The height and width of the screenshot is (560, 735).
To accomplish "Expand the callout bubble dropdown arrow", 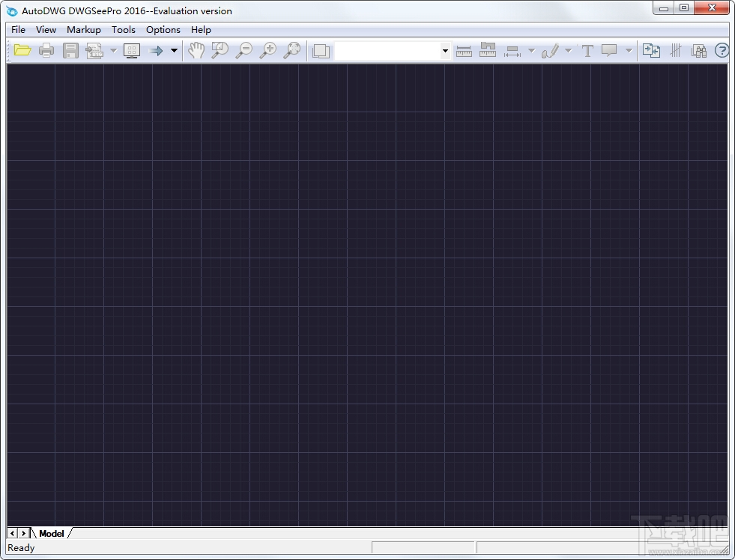I will (629, 50).
